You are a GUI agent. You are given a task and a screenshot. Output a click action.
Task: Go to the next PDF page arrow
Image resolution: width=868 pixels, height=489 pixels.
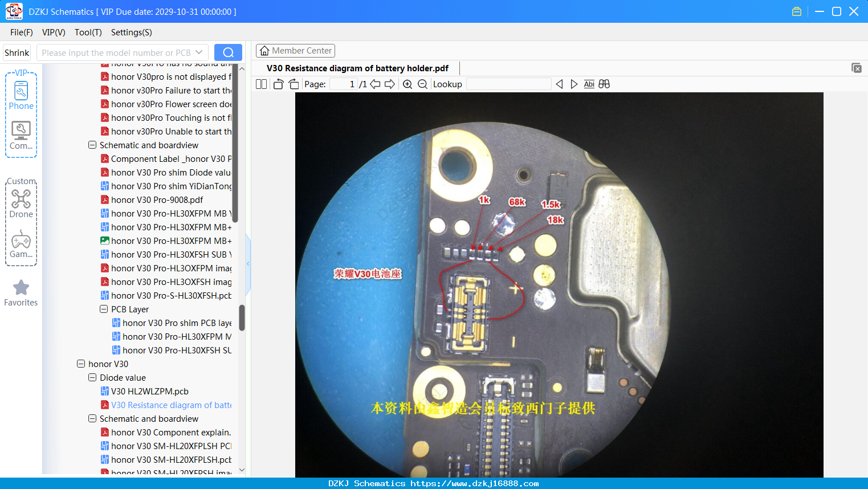click(x=390, y=84)
